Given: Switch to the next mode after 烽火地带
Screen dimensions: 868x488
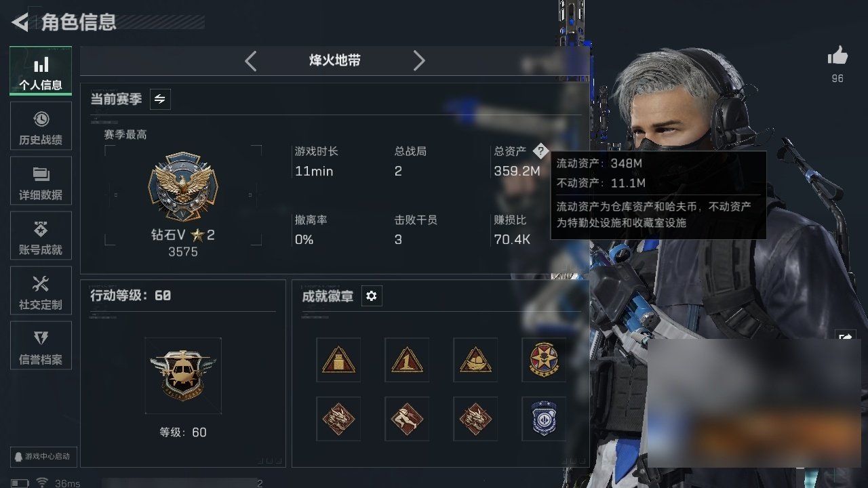Looking at the screenshot, I should [419, 61].
